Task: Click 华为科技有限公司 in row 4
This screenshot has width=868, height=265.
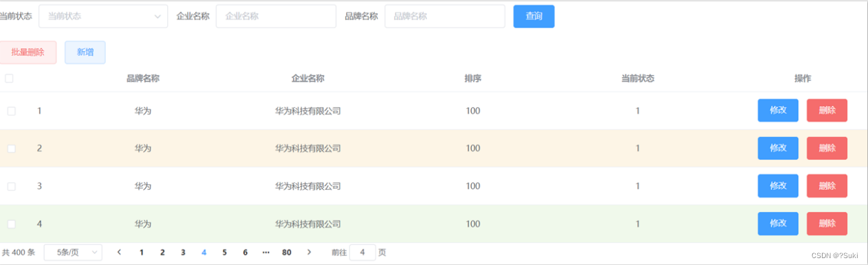Action: click(x=308, y=224)
